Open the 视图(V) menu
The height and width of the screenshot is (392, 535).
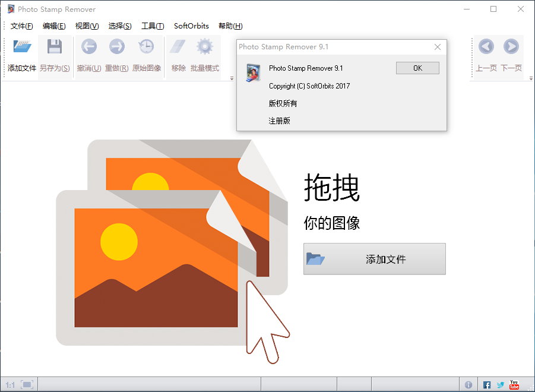(x=87, y=26)
